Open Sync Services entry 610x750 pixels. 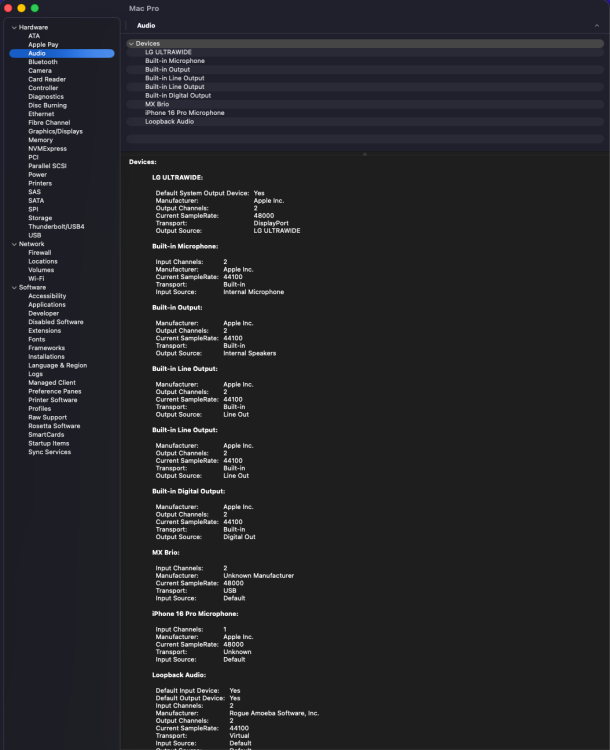click(49, 452)
